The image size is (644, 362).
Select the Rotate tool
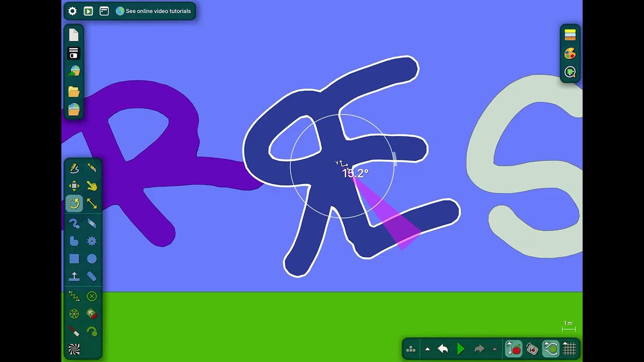tap(74, 204)
